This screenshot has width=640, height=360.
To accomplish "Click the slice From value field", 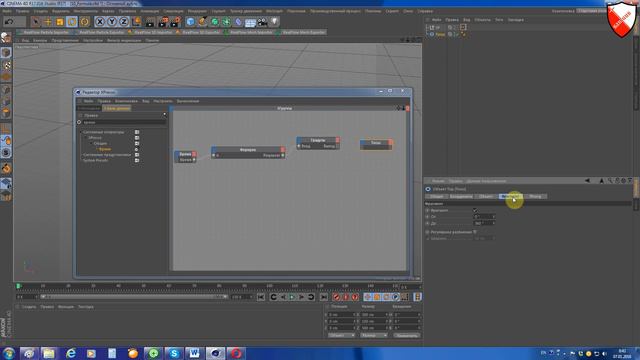I will tap(484, 217).
